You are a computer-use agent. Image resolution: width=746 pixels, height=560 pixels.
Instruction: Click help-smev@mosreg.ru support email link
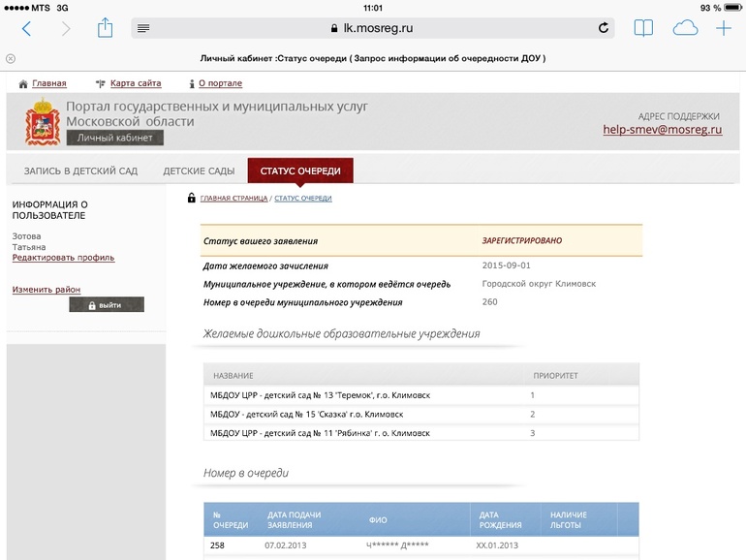coord(663,129)
